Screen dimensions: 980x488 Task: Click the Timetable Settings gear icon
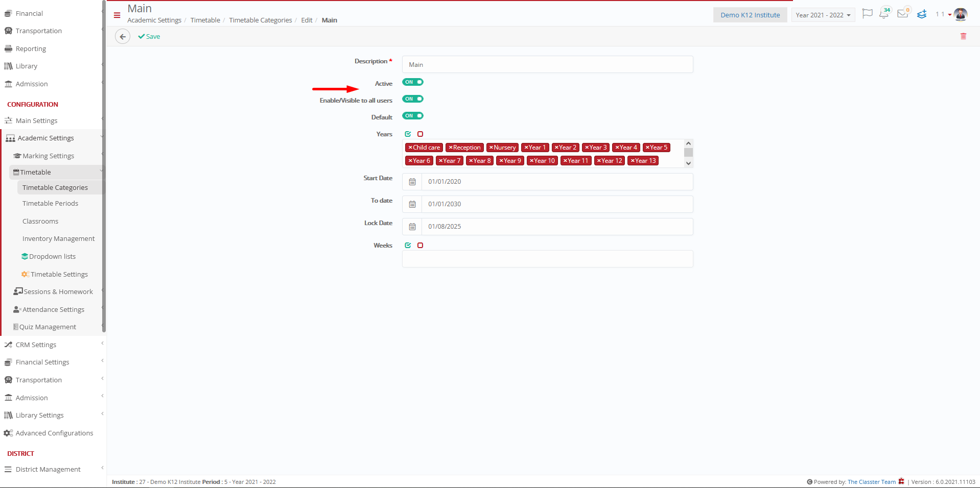[x=25, y=274]
